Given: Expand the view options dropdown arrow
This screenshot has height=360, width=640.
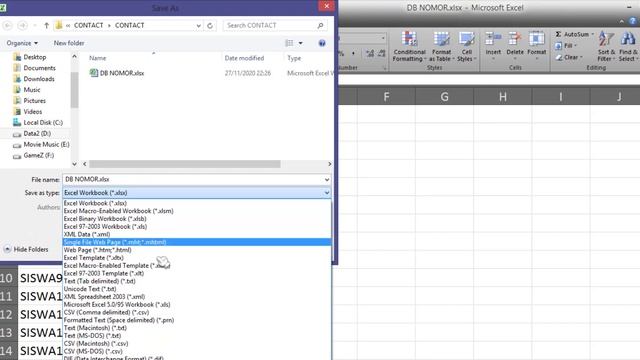Looking at the screenshot, I should 300,43.
